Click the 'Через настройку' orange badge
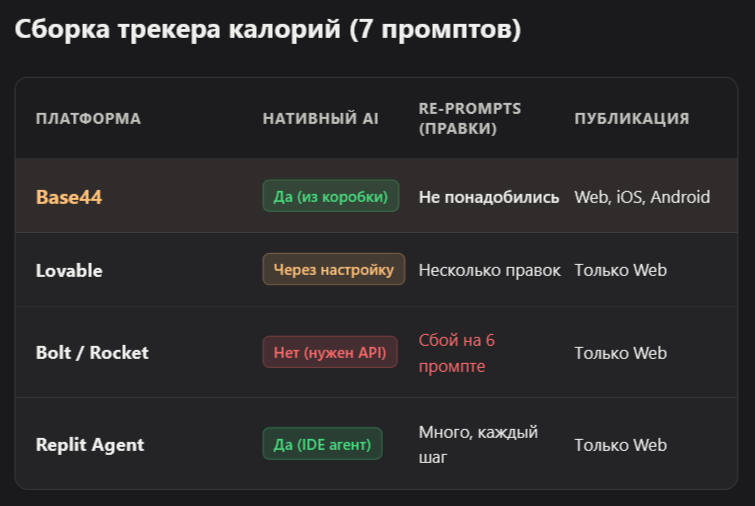This screenshot has height=506, width=755. pyautogui.click(x=334, y=269)
